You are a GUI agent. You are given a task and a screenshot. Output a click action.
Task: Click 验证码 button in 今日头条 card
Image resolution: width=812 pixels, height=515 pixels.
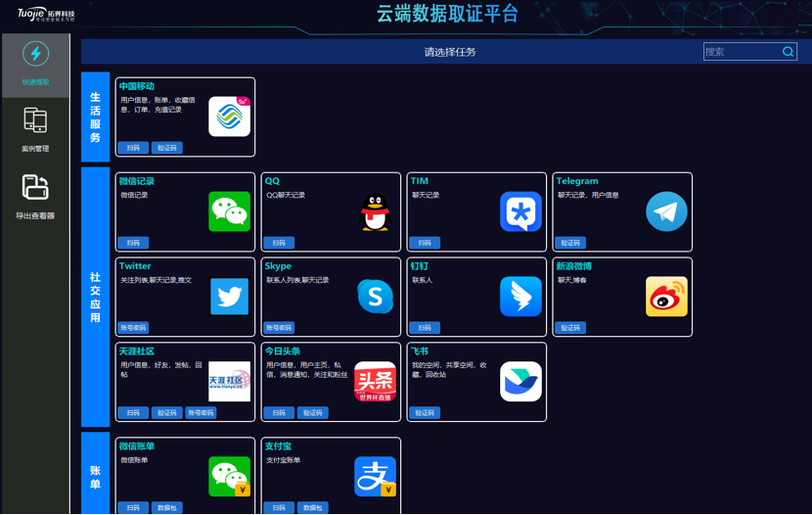(312, 412)
